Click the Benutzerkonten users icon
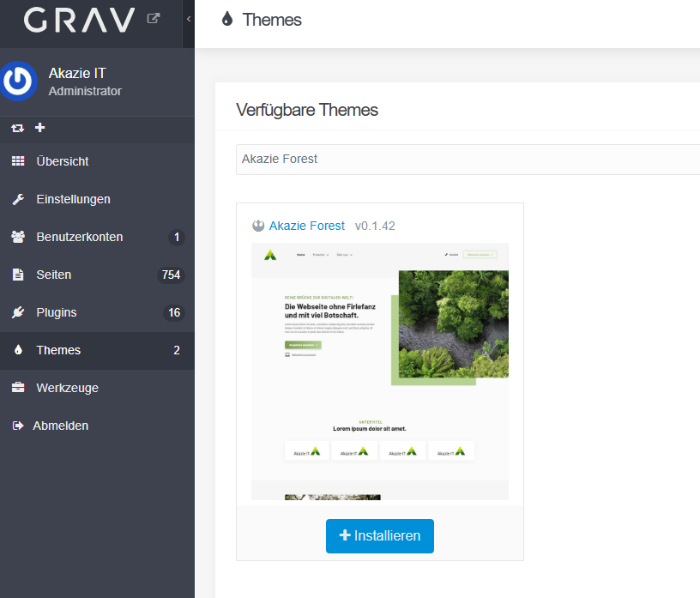This screenshot has height=598, width=700. pyautogui.click(x=18, y=237)
